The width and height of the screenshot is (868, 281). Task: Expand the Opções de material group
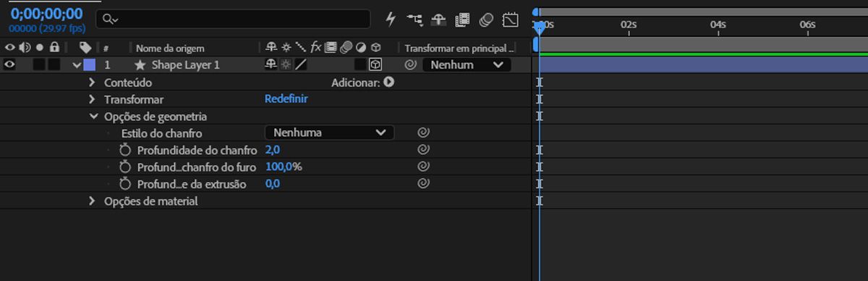coord(92,201)
